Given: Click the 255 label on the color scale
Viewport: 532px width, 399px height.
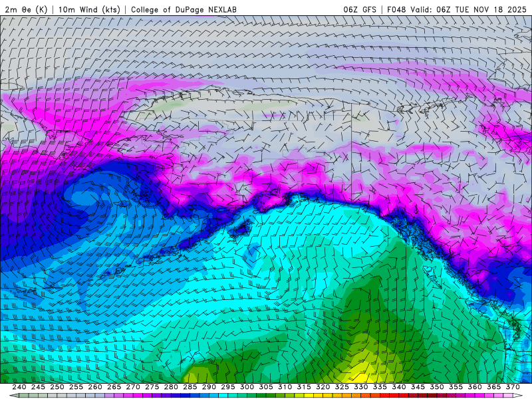Looking at the screenshot, I should point(76,387).
